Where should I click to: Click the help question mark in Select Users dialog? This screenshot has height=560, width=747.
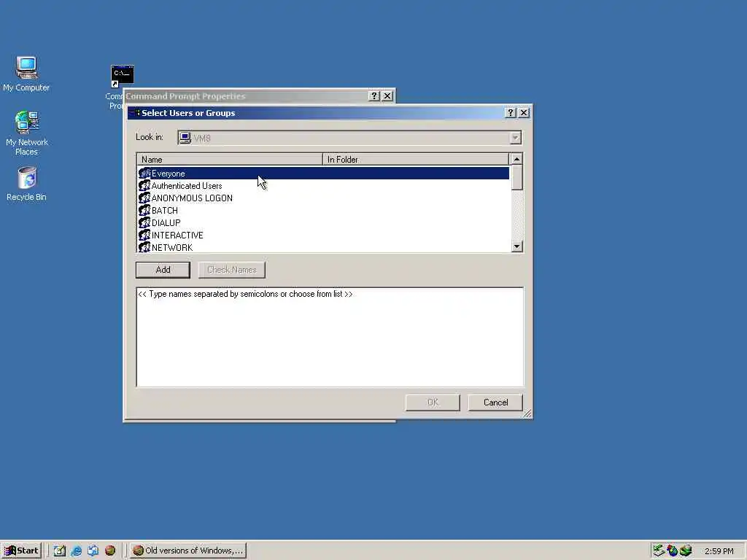pos(510,113)
